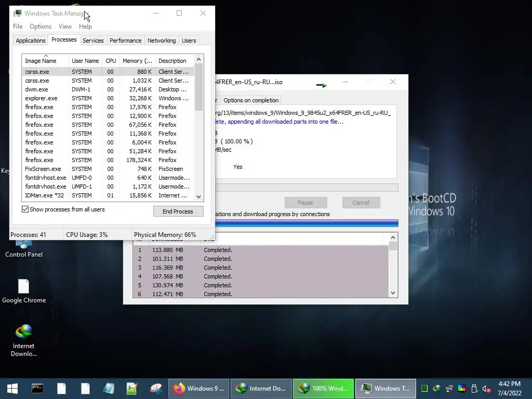Click Physical Memory: 66% status text
Screen dimensions: 532x399
click(x=165, y=235)
